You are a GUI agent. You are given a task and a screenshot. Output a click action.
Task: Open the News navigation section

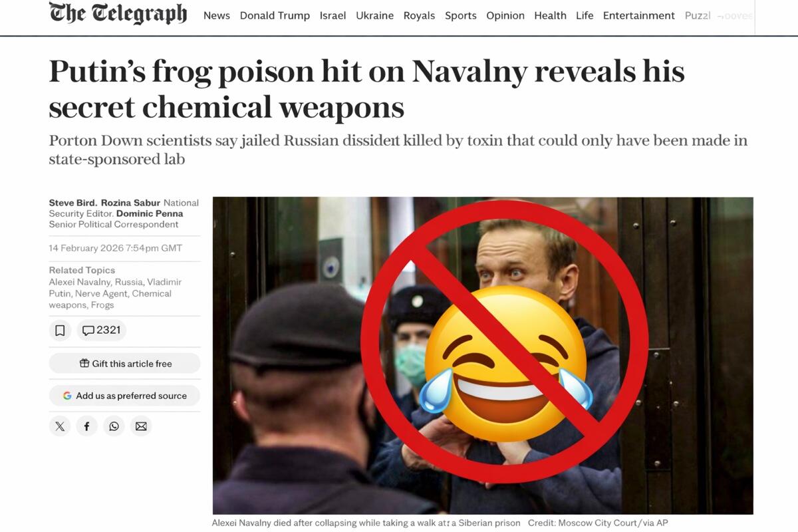coord(217,15)
